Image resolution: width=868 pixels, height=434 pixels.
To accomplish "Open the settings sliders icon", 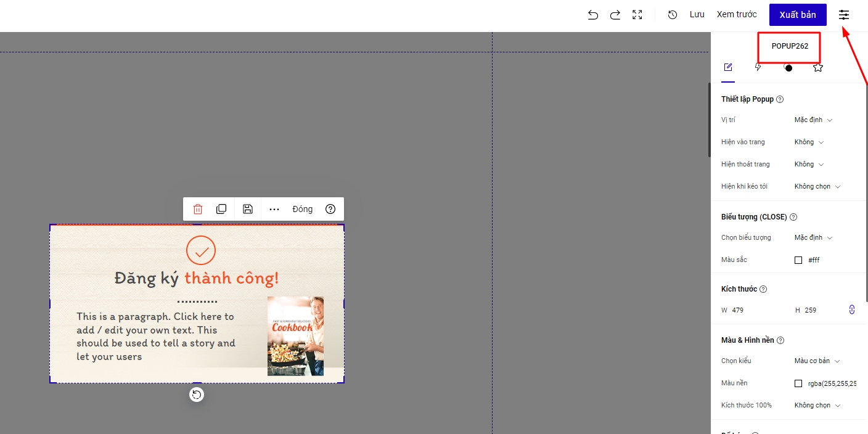I will coord(844,15).
